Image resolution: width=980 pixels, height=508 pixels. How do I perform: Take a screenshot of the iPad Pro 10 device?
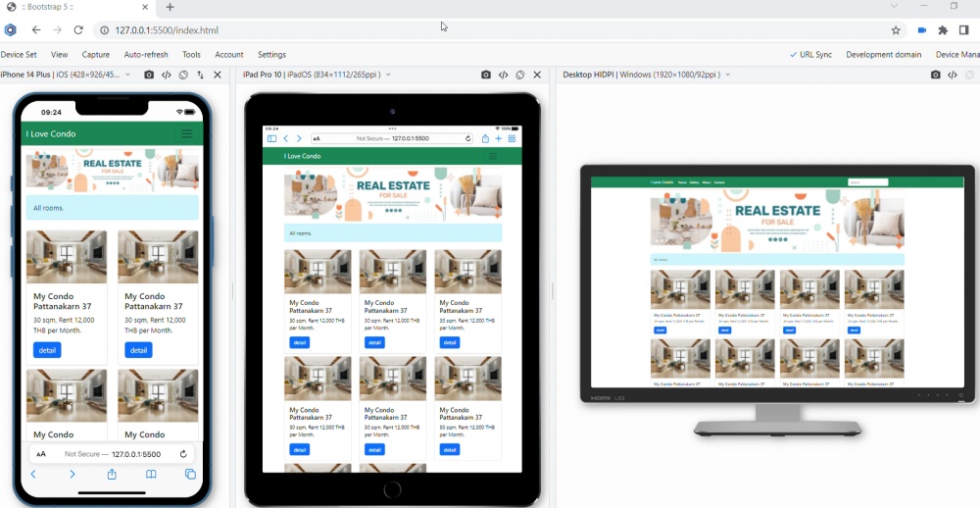[x=486, y=75]
